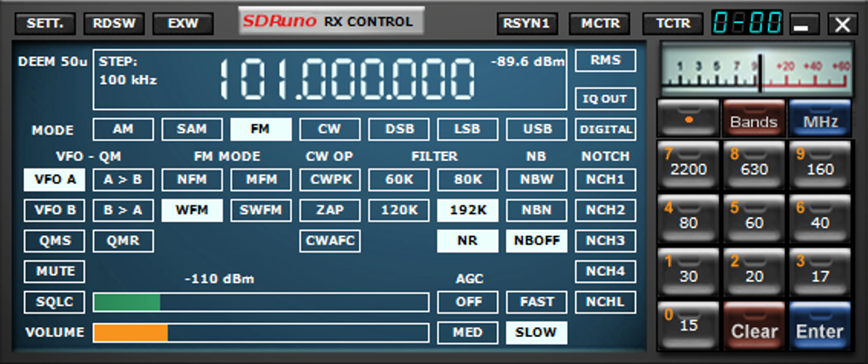
Task: Click the S-meter signal gauge
Action: pos(756,69)
